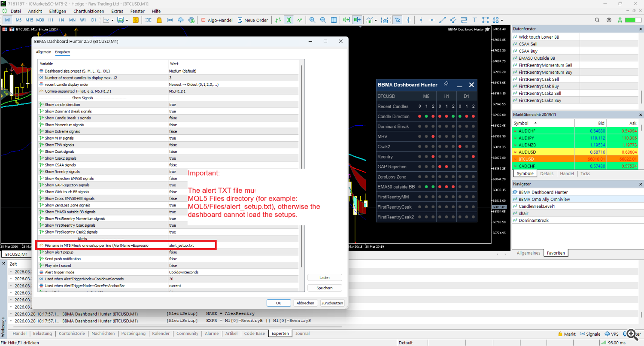
Task: Open the Chartfunktionen menu
Action: (x=89, y=11)
